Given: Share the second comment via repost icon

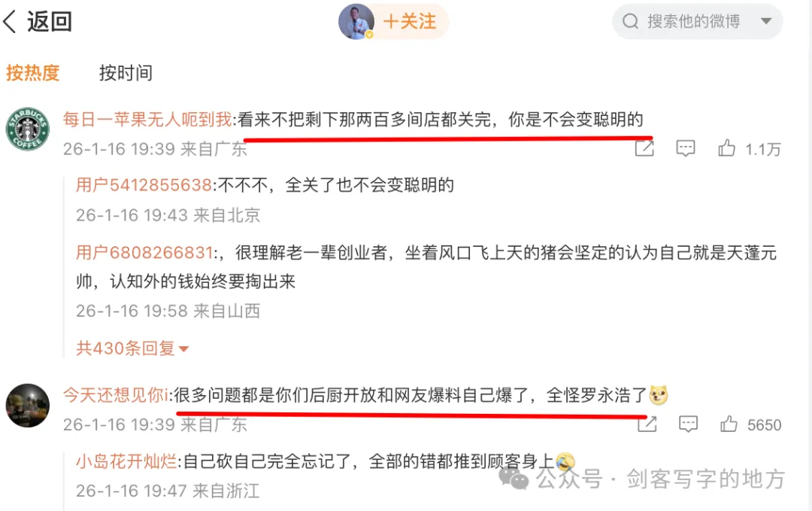Looking at the screenshot, I should [647, 424].
